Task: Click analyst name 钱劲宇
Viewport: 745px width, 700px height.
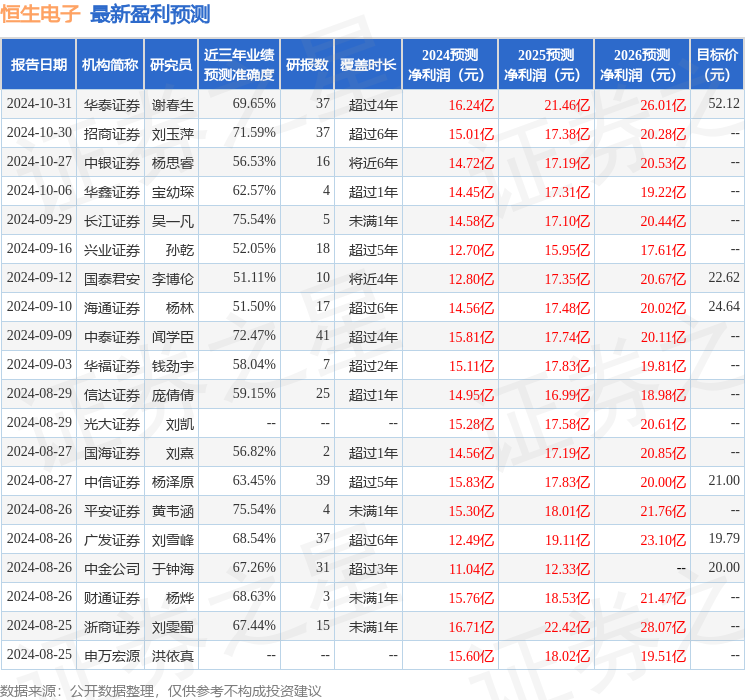Action: click(172, 365)
